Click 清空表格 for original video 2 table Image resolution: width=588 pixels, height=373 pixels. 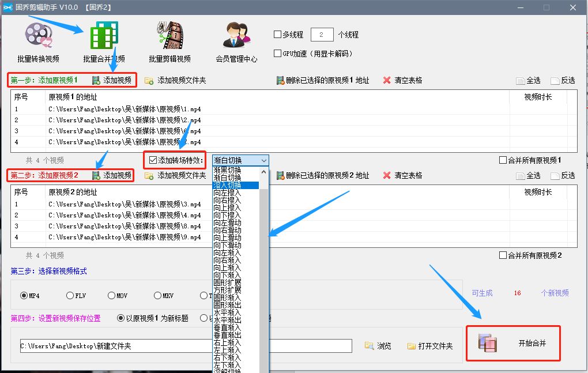coord(403,175)
